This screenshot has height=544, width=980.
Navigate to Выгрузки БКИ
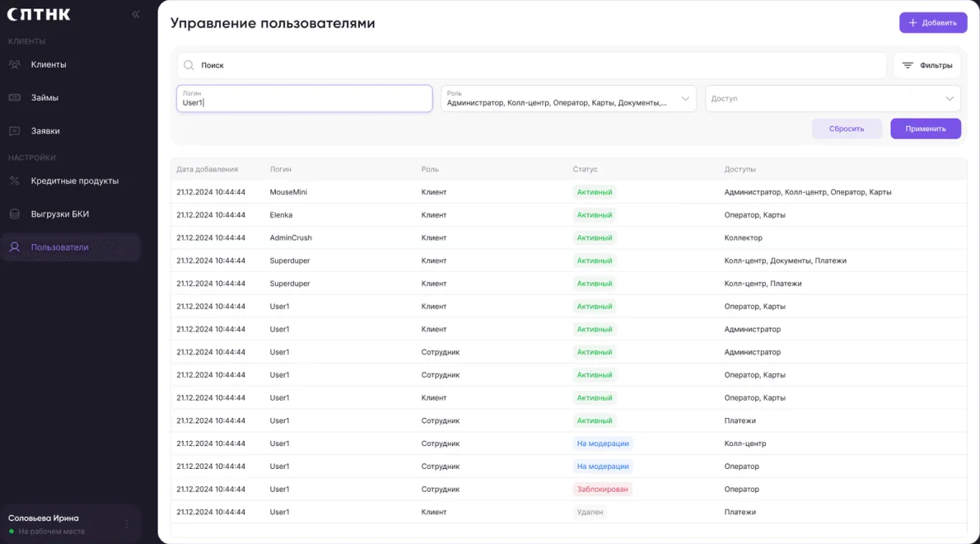click(x=71, y=213)
